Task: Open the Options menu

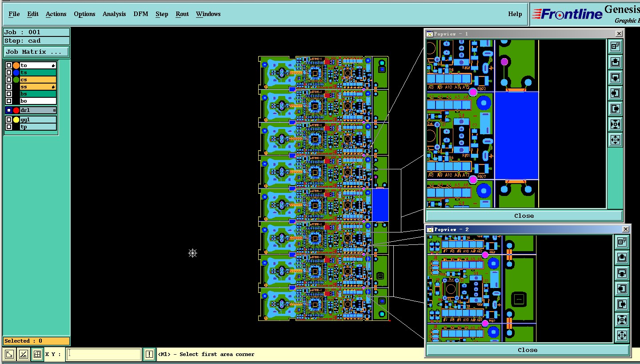Action: (84, 14)
